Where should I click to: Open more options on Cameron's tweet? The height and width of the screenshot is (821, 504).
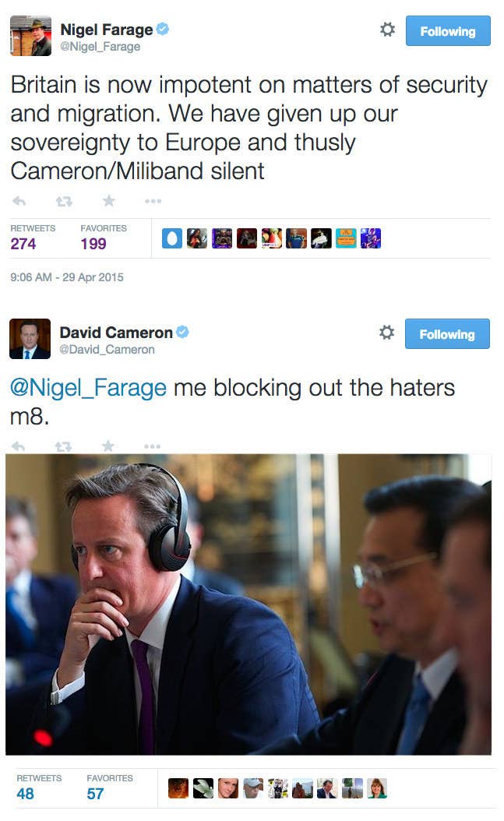click(x=153, y=446)
